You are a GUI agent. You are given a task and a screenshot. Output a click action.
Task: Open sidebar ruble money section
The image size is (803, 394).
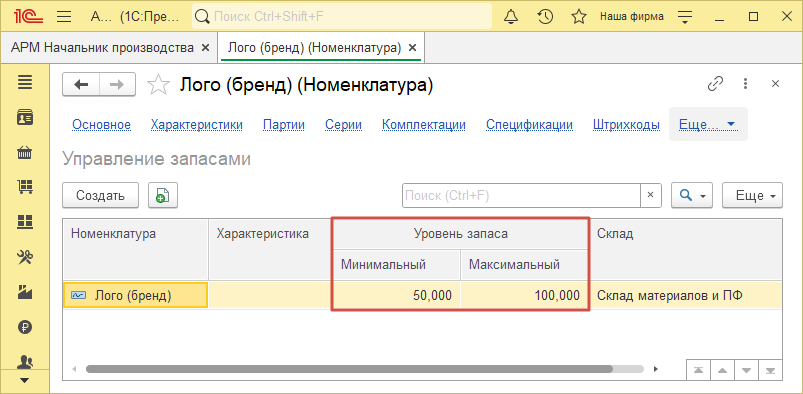[25, 327]
